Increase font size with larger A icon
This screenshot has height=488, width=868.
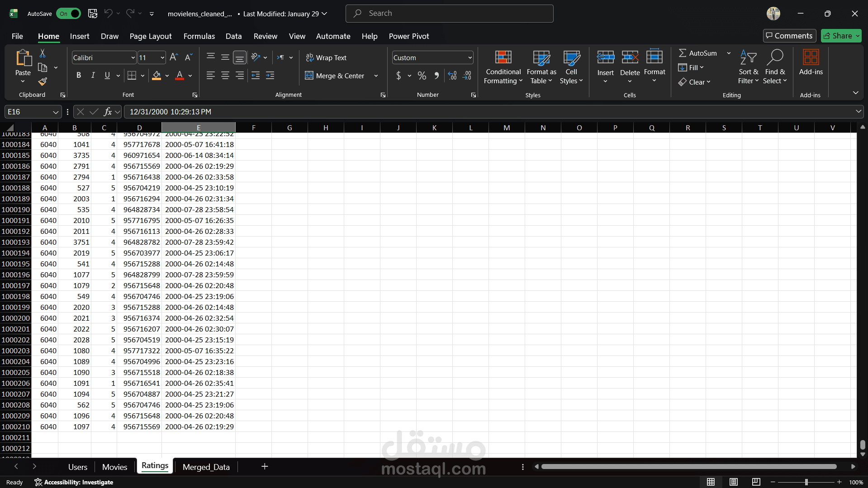click(174, 57)
